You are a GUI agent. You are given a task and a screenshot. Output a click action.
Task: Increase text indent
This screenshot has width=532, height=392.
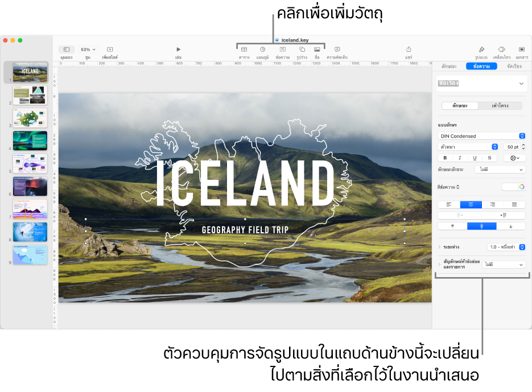click(x=504, y=215)
